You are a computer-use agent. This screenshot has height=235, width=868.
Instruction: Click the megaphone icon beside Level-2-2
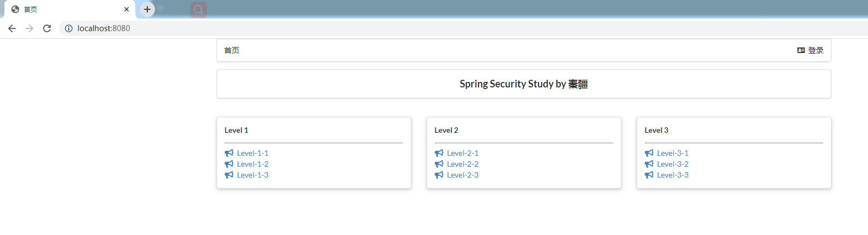pyautogui.click(x=439, y=164)
